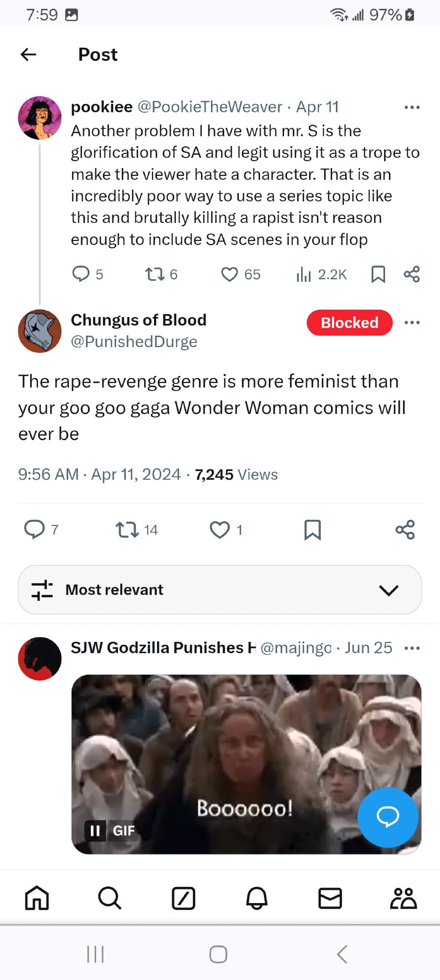Open the Most relevant sort dropdown

coord(220,589)
